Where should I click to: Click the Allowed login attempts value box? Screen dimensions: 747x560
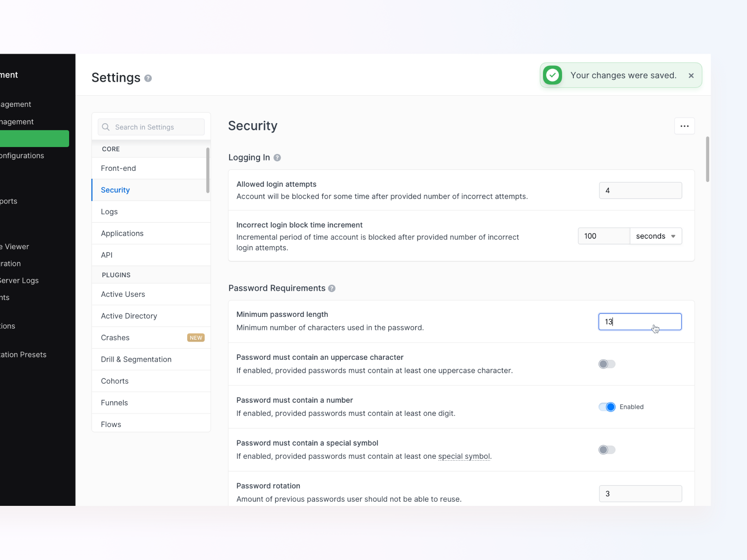[640, 190]
